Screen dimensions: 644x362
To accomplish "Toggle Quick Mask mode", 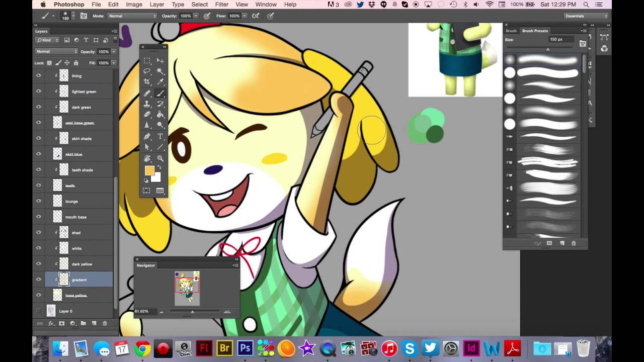I will tap(146, 191).
